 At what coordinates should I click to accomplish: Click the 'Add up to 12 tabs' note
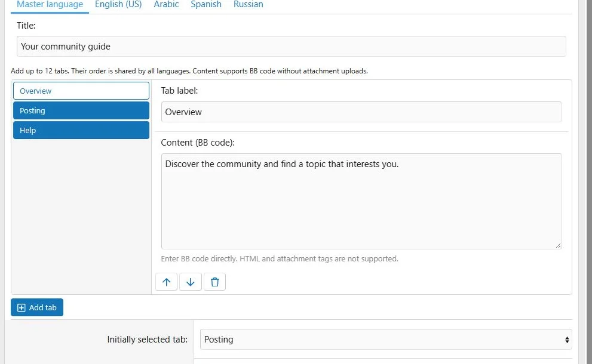(x=189, y=71)
